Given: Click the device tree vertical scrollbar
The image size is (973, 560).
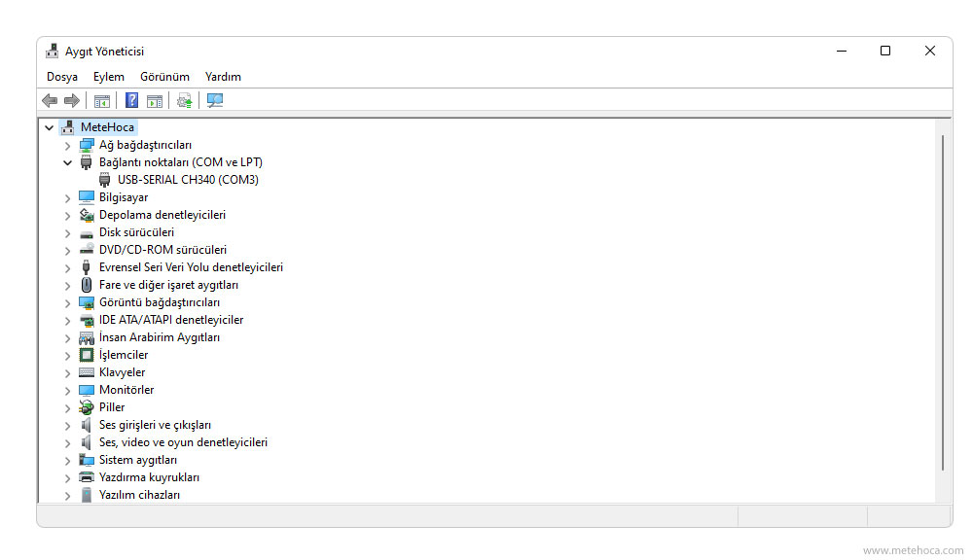Looking at the screenshot, I should (x=943, y=302).
